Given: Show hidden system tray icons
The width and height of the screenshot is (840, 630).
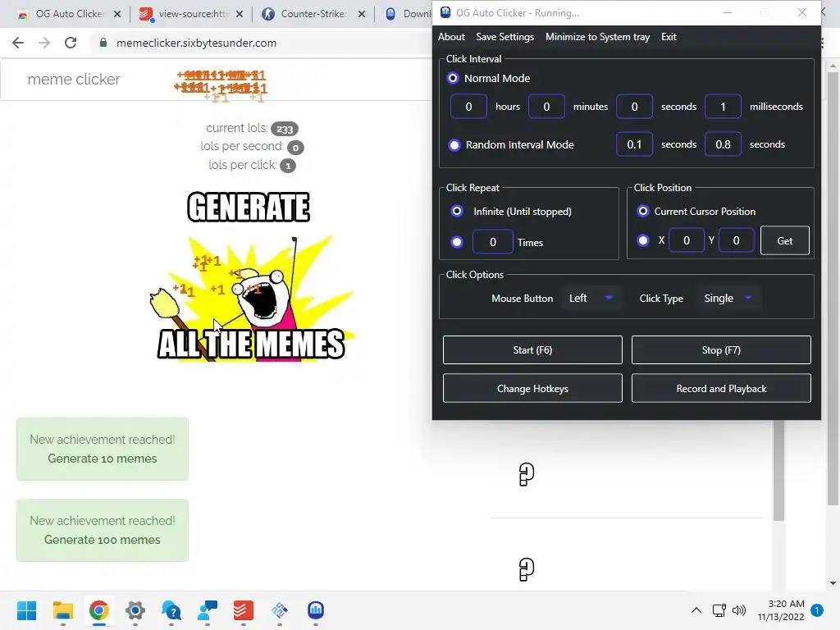Looking at the screenshot, I should (x=696, y=610).
